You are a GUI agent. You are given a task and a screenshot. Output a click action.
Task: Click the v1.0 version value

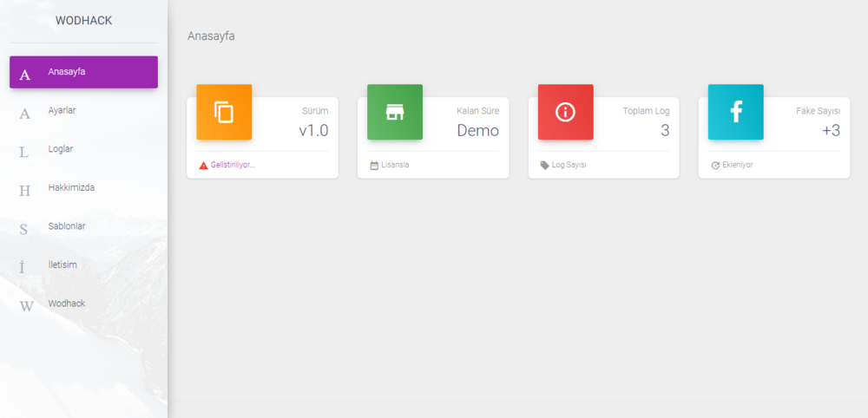click(x=313, y=130)
